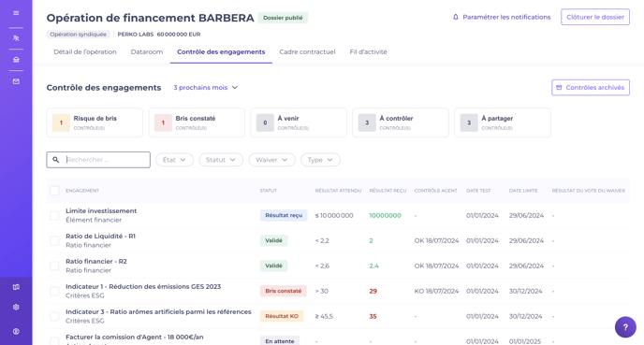The image size is (644, 345).
Task: Focus the Rechercher search field
Action: (x=98, y=160)
